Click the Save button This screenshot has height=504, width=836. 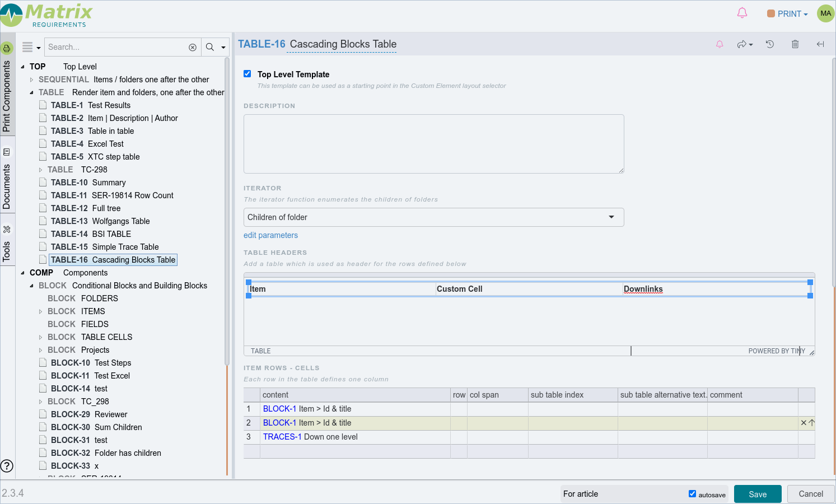point(757,494)
